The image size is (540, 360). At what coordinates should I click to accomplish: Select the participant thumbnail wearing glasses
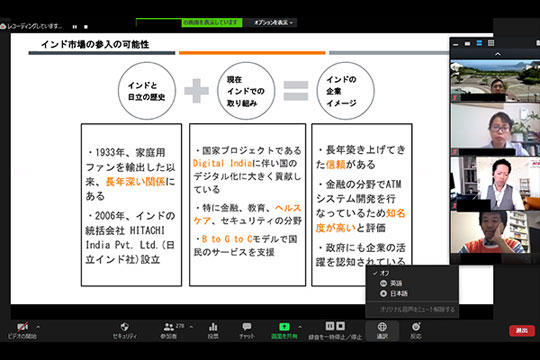(x=495, y=130)
